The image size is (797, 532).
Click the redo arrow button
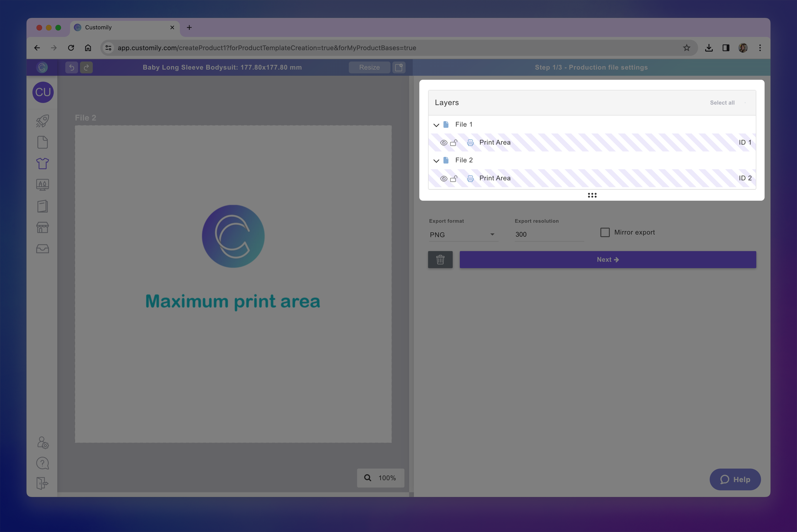87,67
